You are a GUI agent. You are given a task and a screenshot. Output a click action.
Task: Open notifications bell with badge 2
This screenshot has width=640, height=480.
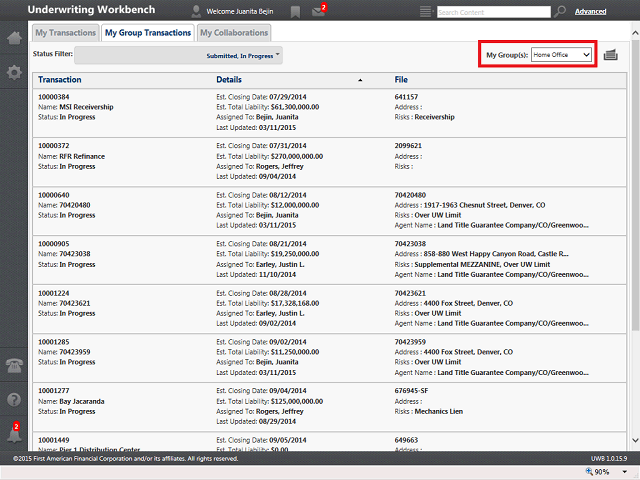(14, 434)
